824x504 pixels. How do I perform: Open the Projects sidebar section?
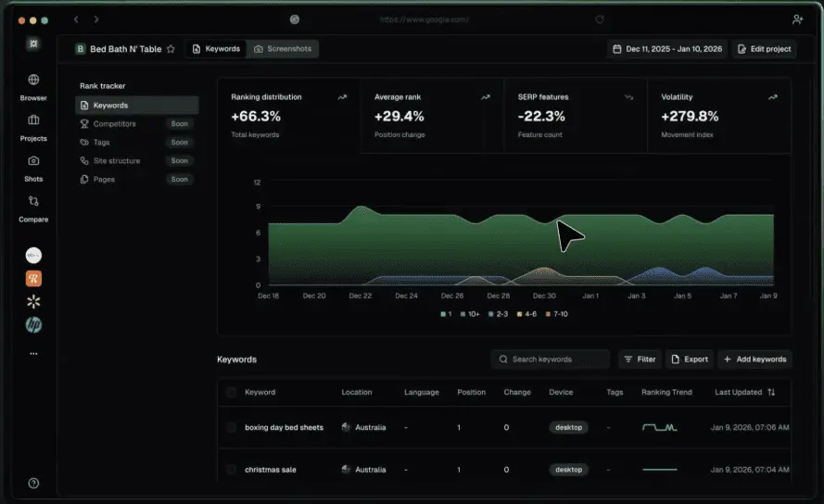[33, 128]
